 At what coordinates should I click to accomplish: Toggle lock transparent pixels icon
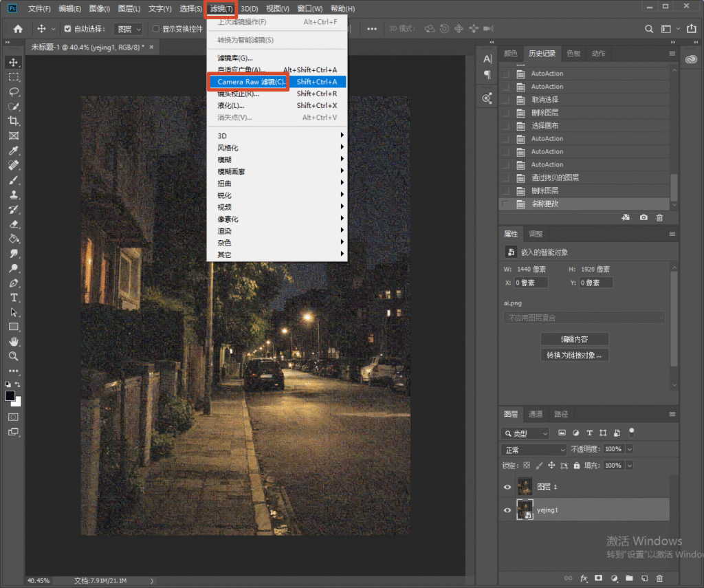coord(527,466)
